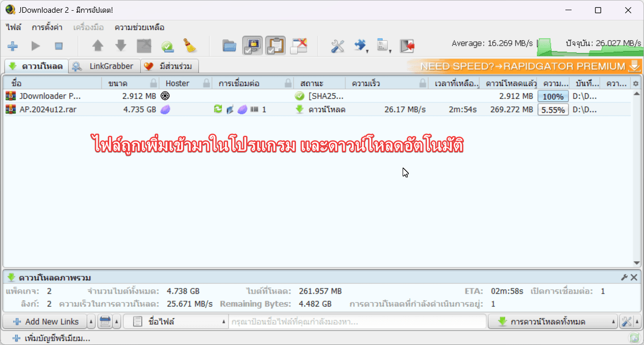The height and width of the screenshot is (345, 644).
Task: Open the ไฟล์ menu
Action: pos(13,28)
